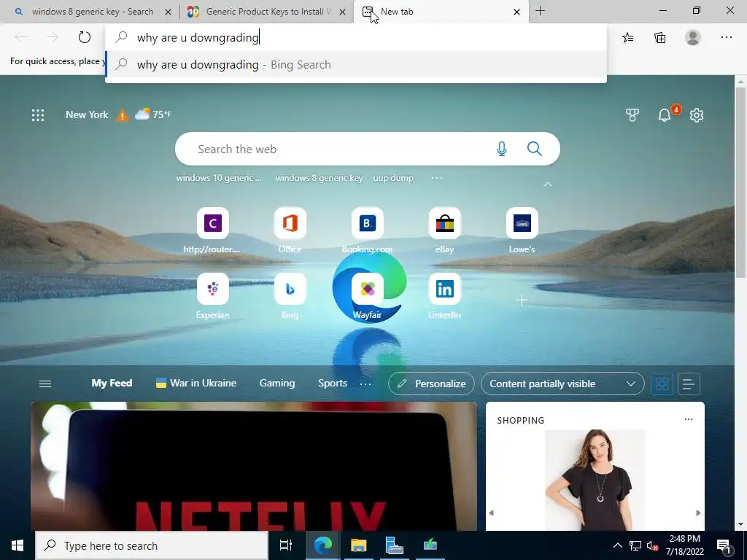The image size is (747, 560).
Task: Select Gaming feed topic
Action: [x=277, y=384]
